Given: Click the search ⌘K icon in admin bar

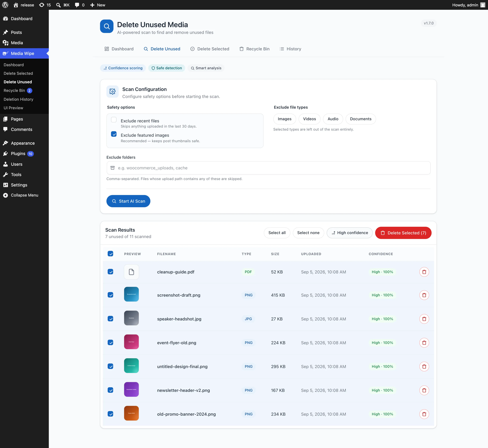Looking at the screenshot, I should point(63,5).
